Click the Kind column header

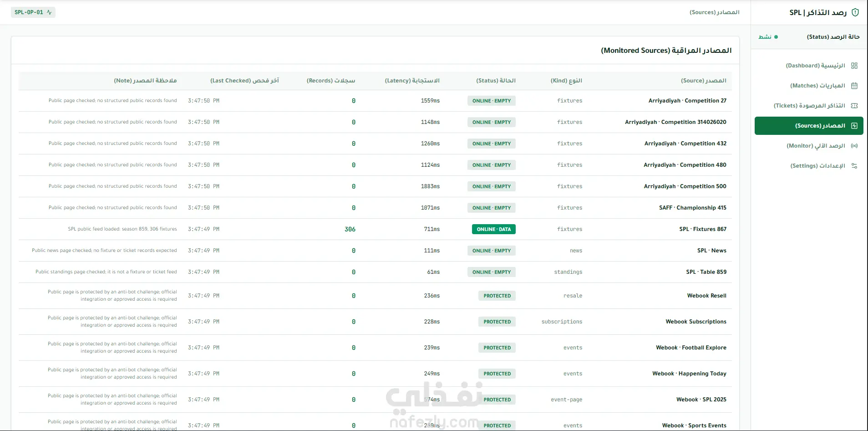[x=566, y=81]
